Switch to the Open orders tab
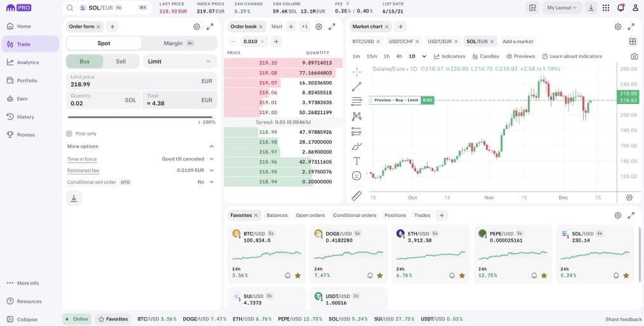This screenshot has height=326, width=644. (x=310, y=215)
